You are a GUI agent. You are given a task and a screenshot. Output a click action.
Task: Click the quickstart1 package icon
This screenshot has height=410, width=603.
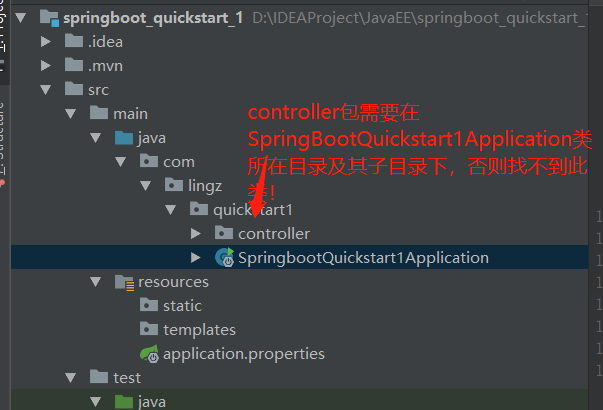click(199, 209)
